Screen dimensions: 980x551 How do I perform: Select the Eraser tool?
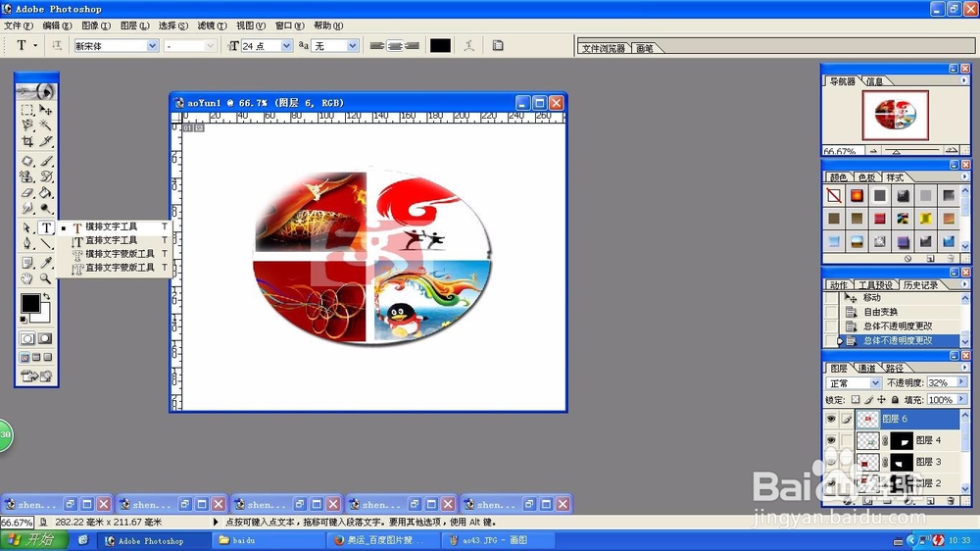[x=26, y=192]
